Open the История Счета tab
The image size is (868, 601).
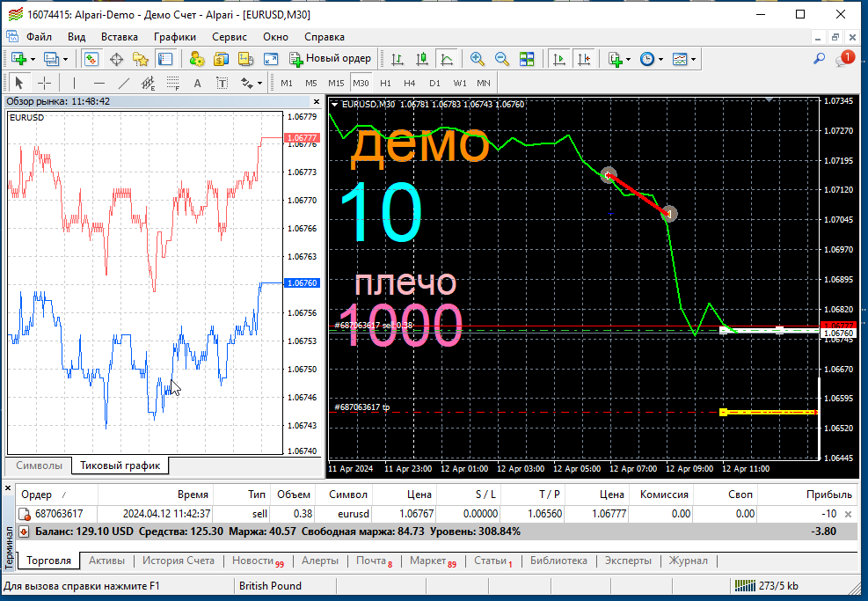click(x=179, y=561)
